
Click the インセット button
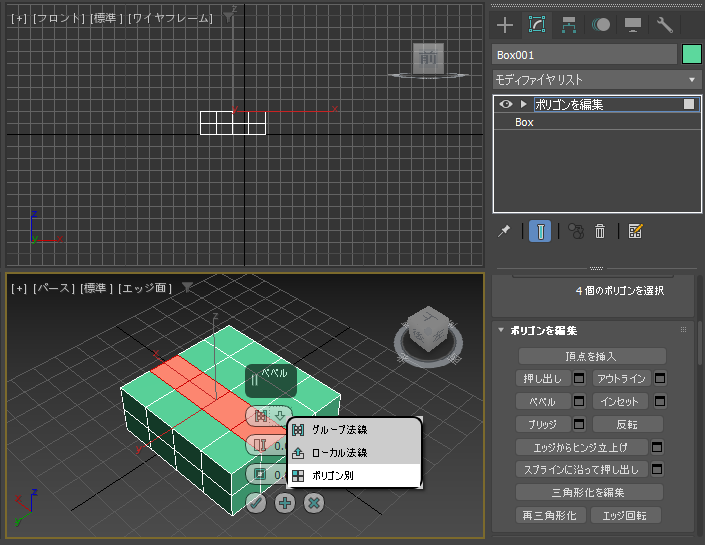[620, 401]
